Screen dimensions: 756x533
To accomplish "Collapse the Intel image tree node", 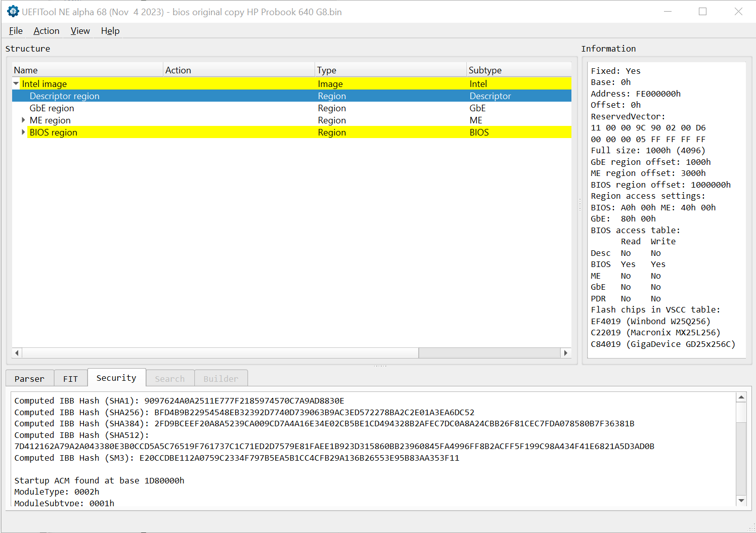I will (x=16, y=84).
